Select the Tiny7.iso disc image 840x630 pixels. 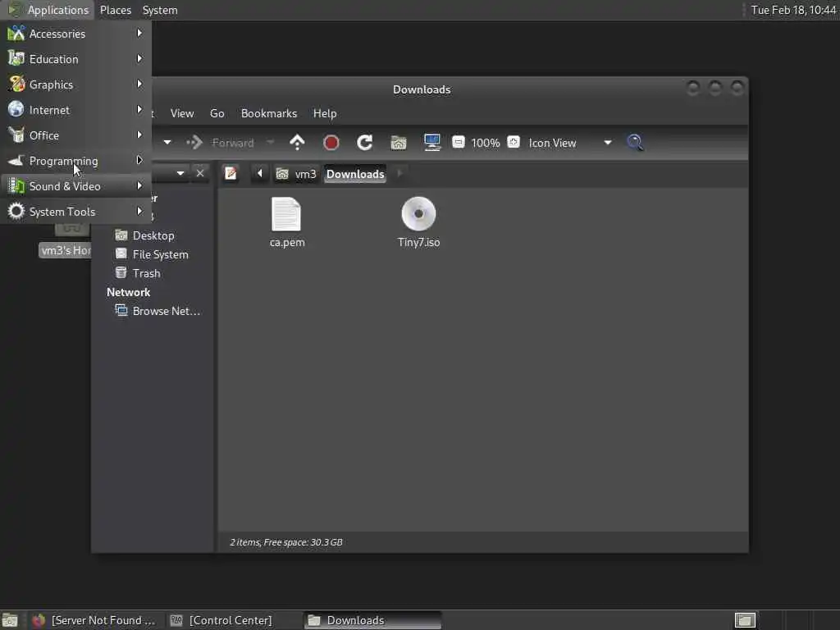(x=418, y=221)
